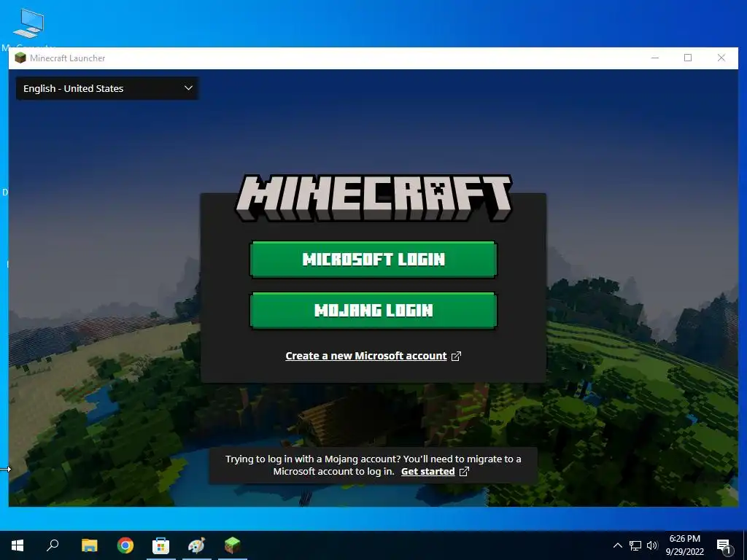
Task: Click the Microsoft Login button
Action: 373,260
